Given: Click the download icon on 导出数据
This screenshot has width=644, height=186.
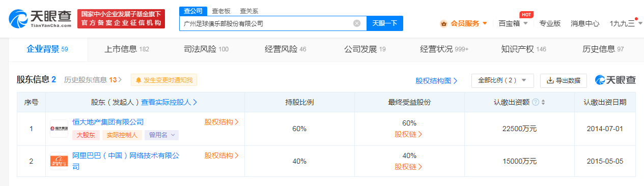Looking at the screenshot, I should [x=550, y=80].
